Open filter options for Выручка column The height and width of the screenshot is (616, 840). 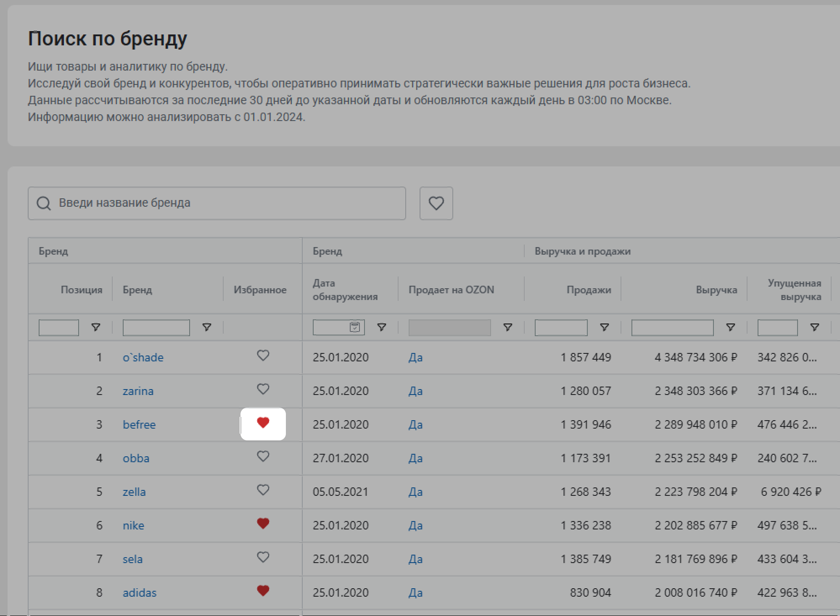[x=731, y=327]
